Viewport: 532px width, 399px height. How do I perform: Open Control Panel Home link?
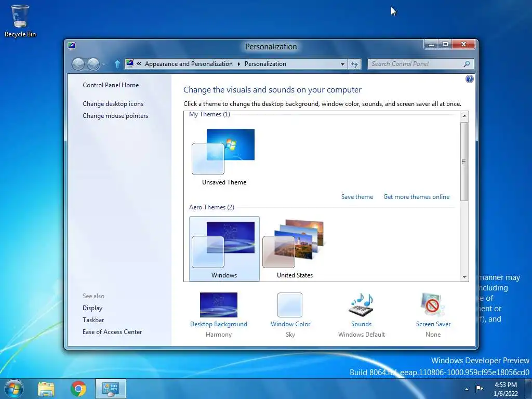click(111, 85)
